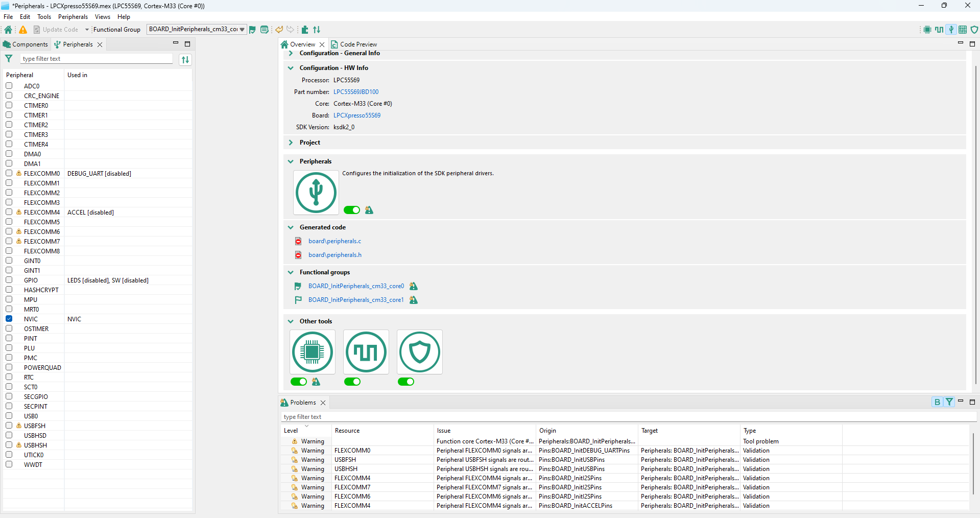Switch to the Clocks tool waveform icon, top right
This screenshot has width=980, height=518.
939,30
